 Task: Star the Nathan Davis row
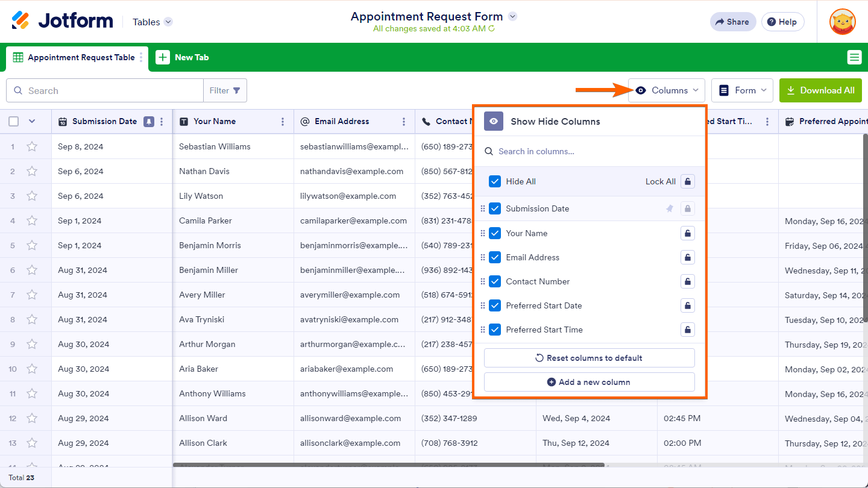coord(32,171)
